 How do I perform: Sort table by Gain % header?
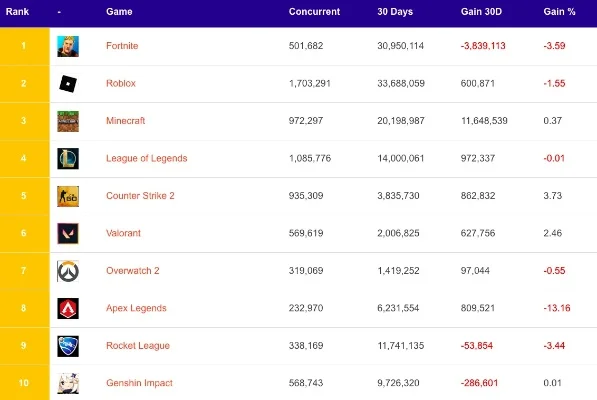pyautogui.click(x=559, y=12)
